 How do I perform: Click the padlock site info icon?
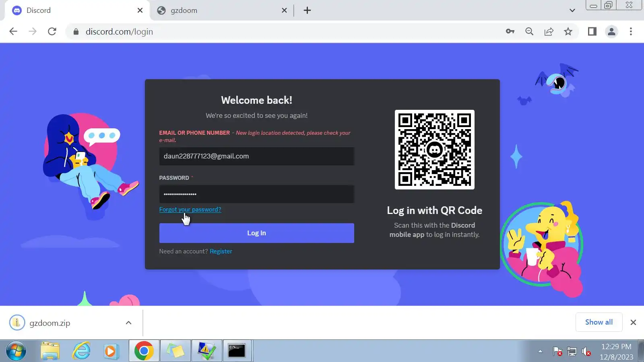pos(76,31)
